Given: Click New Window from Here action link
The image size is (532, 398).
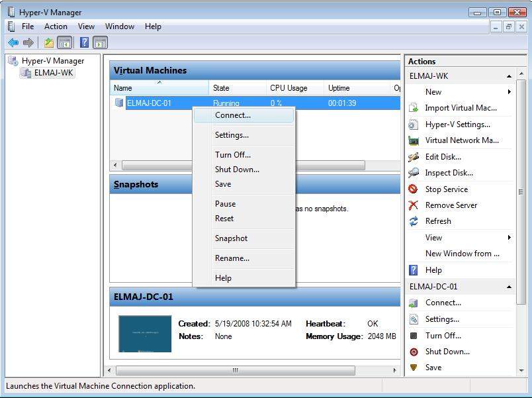Looking at the screenshot, I should point(463,254).
